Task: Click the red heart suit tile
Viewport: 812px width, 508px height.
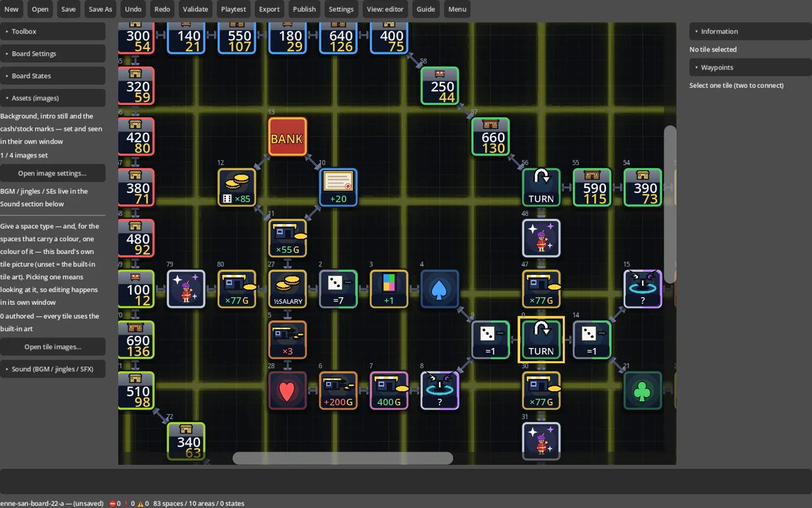Action: (x=287, y=391)
